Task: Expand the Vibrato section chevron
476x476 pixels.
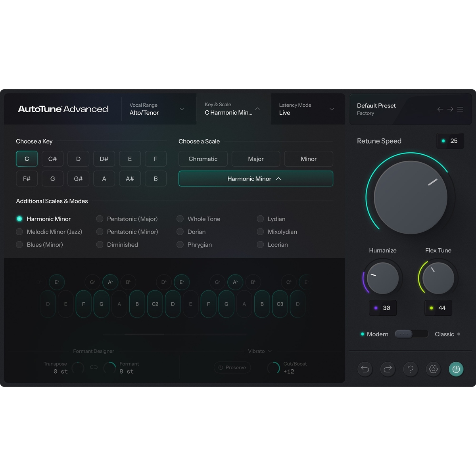Action: 270,351
